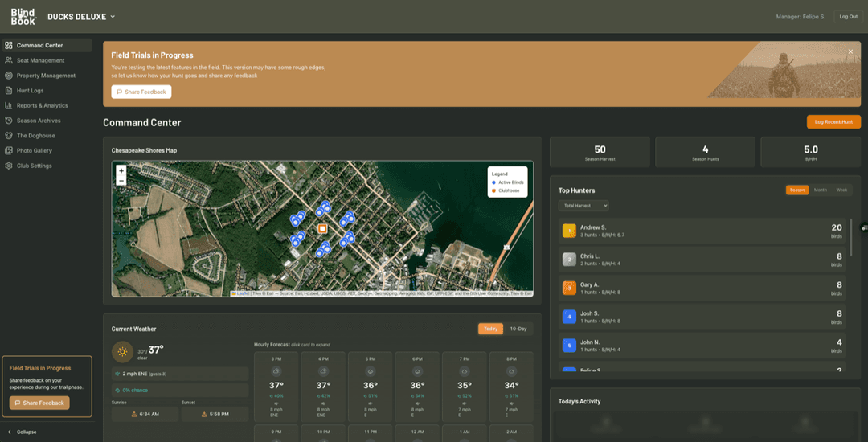Set Top Hunters range to Week
This screenshot has width=868, height=442.
pyautogui.click(x=841, y=190)
